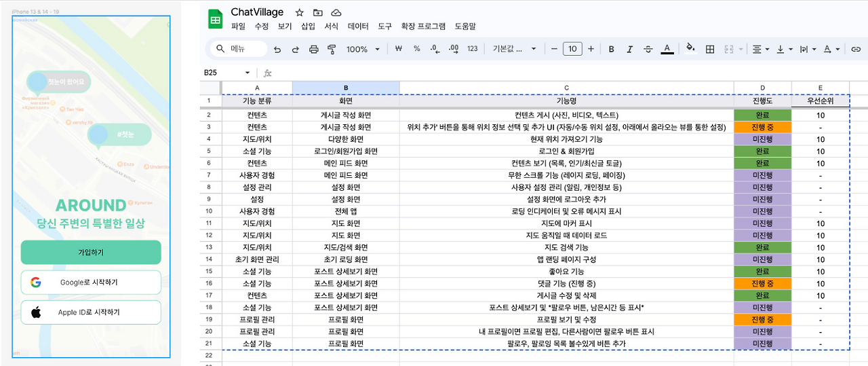
Task: Click the print icon
Action: point(314,49)
